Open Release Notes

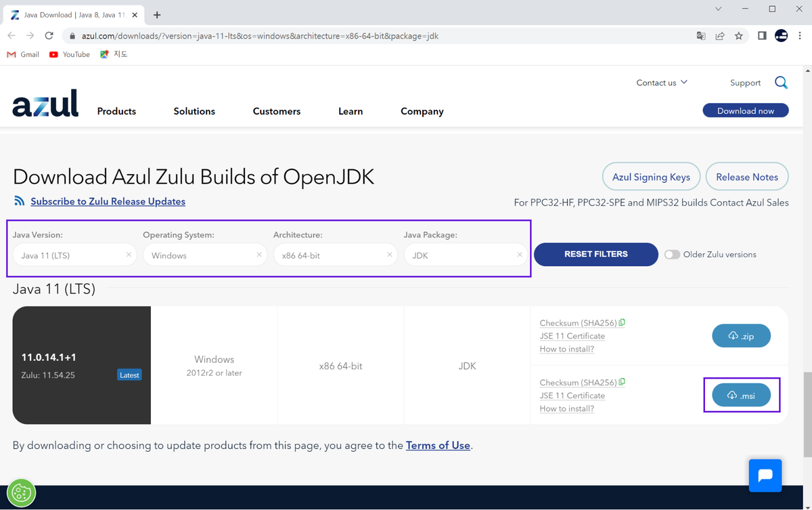(747, 177)
